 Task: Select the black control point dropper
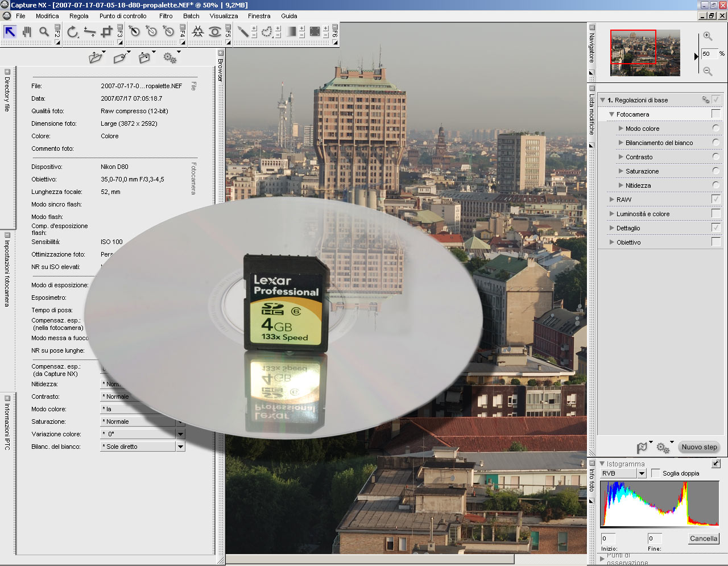(135, 32)
